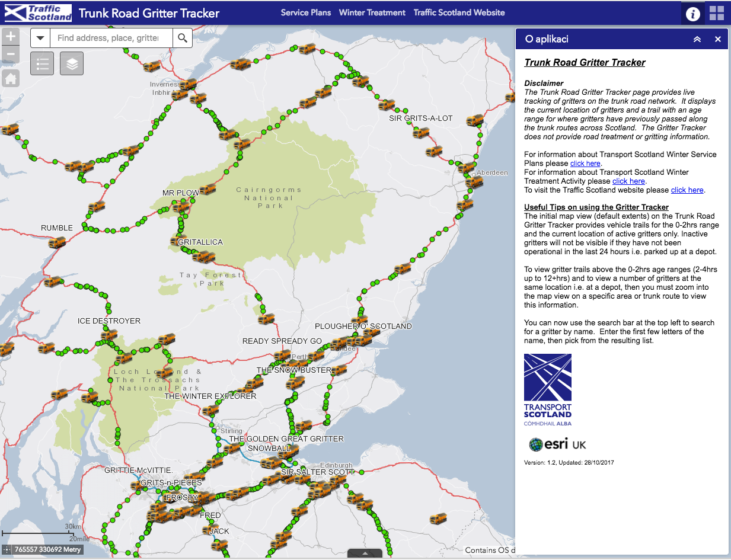The height and width of the screenshot is (560, 731).
Task: Select the GRITALLICA gritter label
Action: tap(200, 242)
